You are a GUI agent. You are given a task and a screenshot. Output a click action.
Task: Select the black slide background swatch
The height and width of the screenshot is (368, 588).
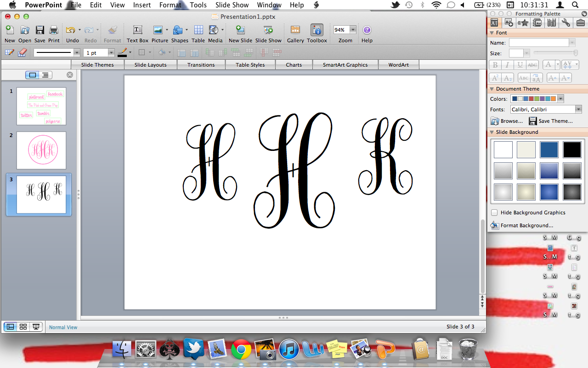click(x=572, y=149)
